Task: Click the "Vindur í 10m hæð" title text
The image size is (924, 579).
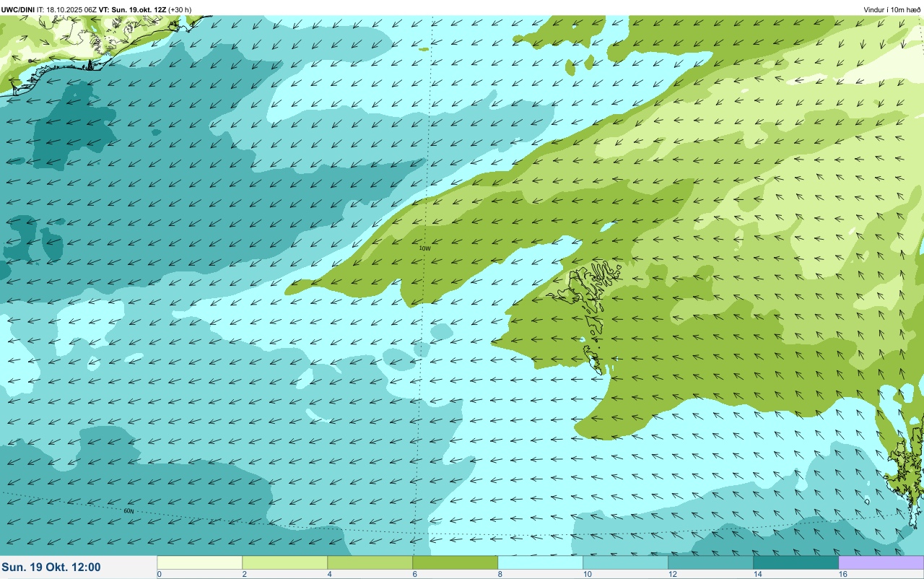Action: click(x=892, y=9)
